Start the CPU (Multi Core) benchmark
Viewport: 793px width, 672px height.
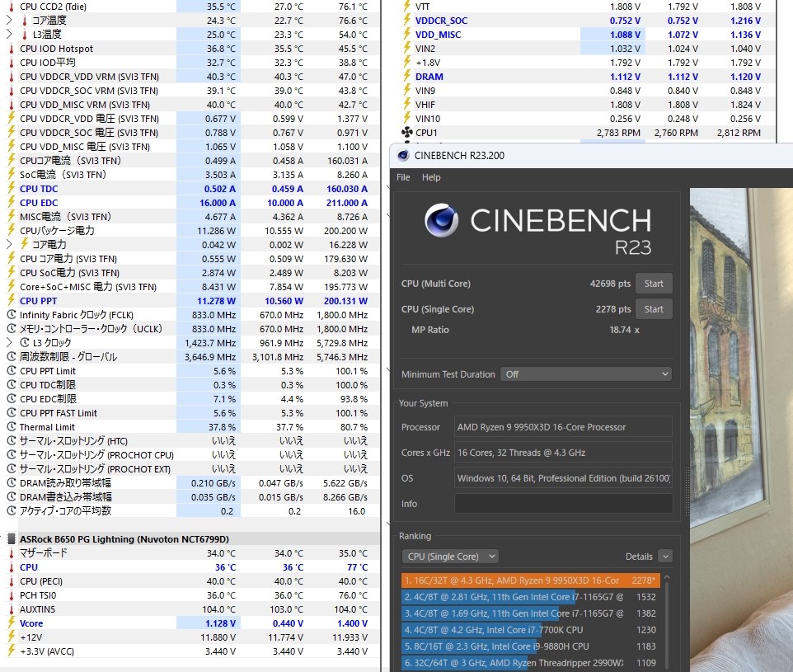(x=654, y=283)
